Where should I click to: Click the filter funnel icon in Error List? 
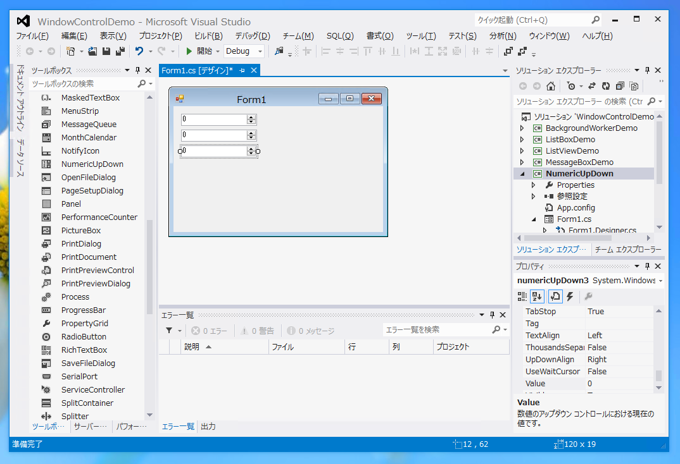(x=169, y=330)
